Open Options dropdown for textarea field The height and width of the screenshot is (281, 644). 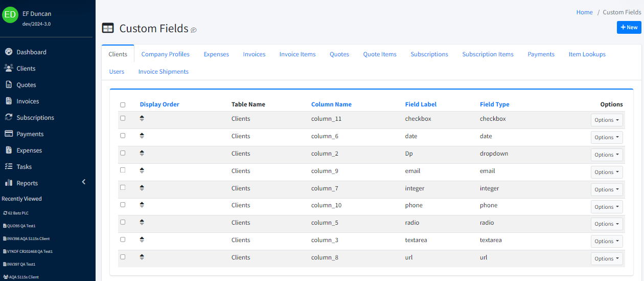[607, 241]
